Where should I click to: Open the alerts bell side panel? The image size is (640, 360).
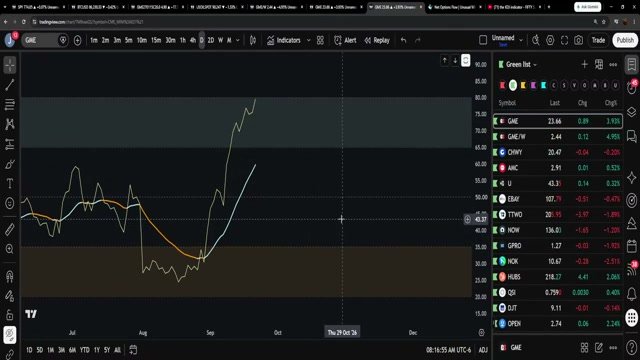pyautogui.click(x=631, y=293)
